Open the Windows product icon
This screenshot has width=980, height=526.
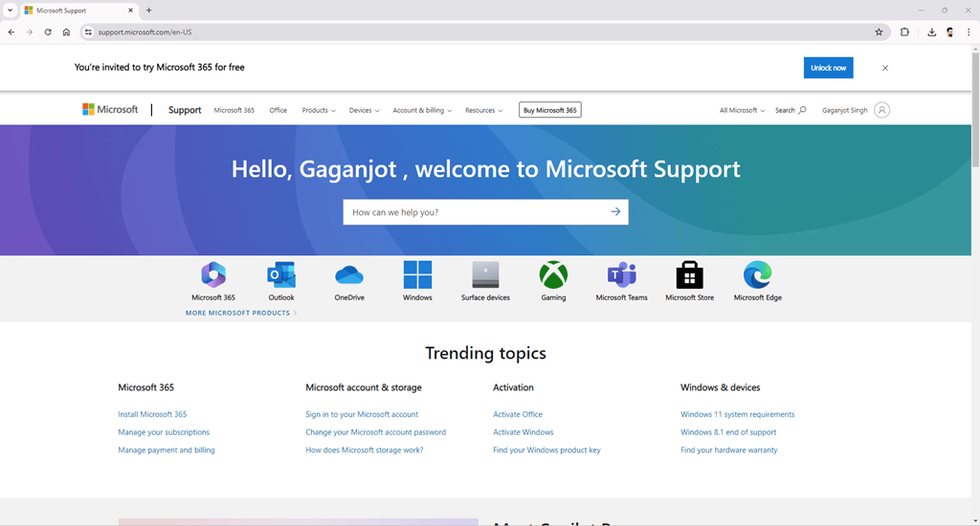pos(417,274)
